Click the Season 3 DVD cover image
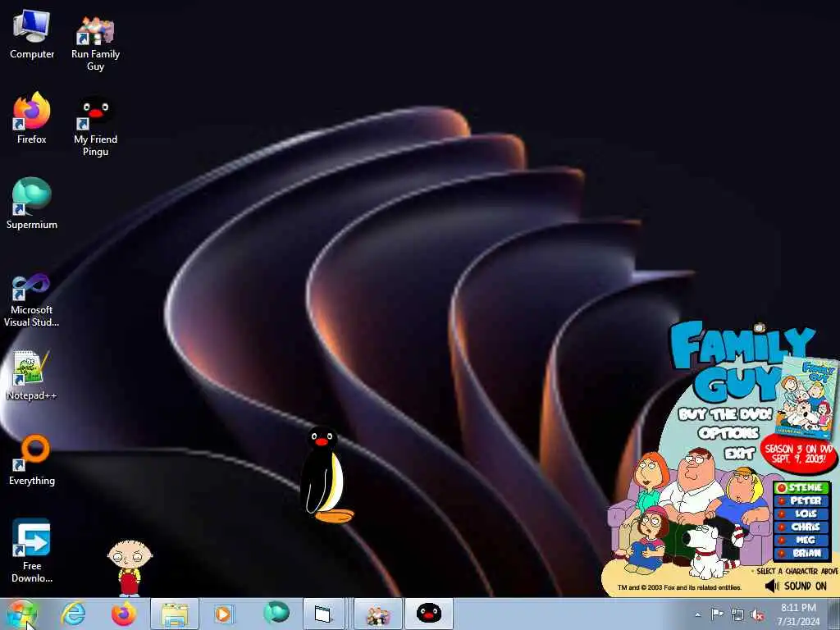The width and height of the screenshot is (840, 630). point(807,397)
